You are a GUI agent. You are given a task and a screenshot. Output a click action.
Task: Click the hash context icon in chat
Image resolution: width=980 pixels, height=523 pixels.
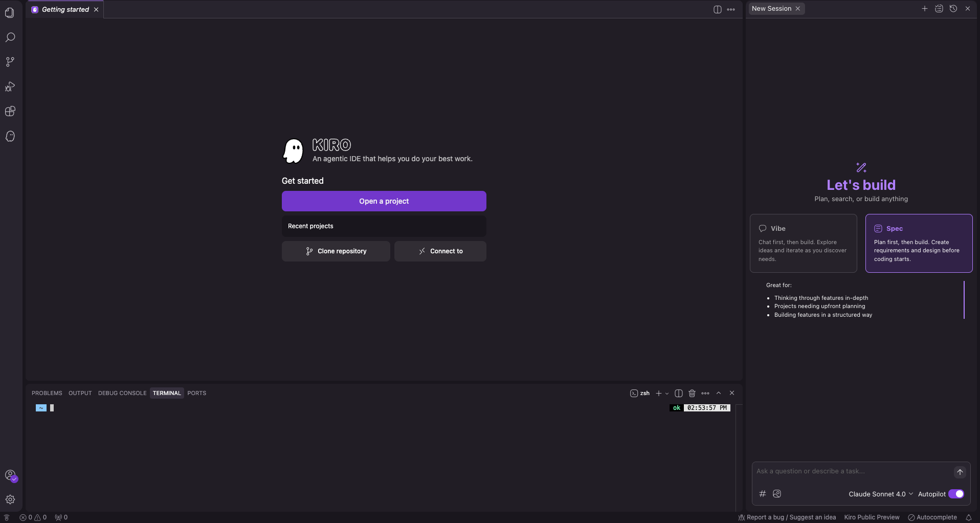click(763, 494)
